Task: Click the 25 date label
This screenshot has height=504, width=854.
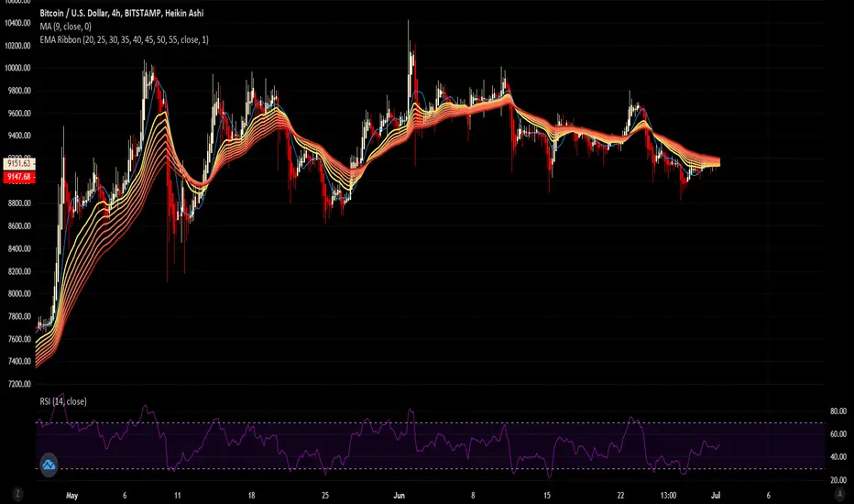Action: [x=325, y=495]
